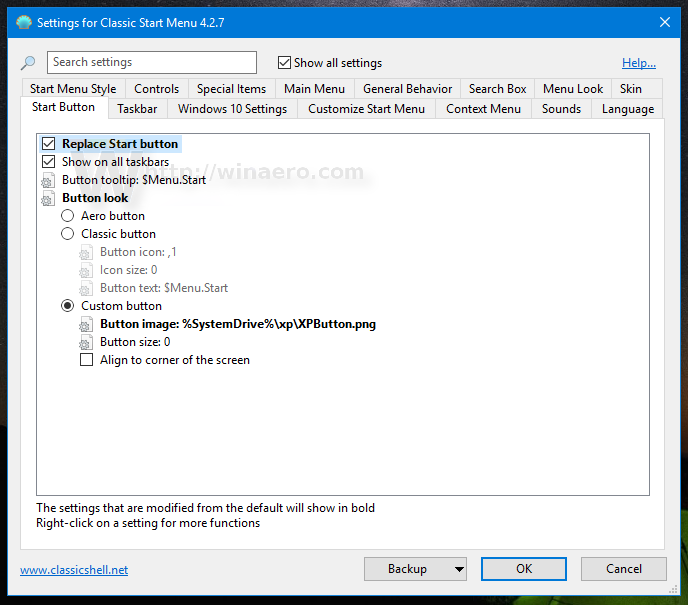Click the Icon size setting icon

pyautogui.click(x=86, y=270)
